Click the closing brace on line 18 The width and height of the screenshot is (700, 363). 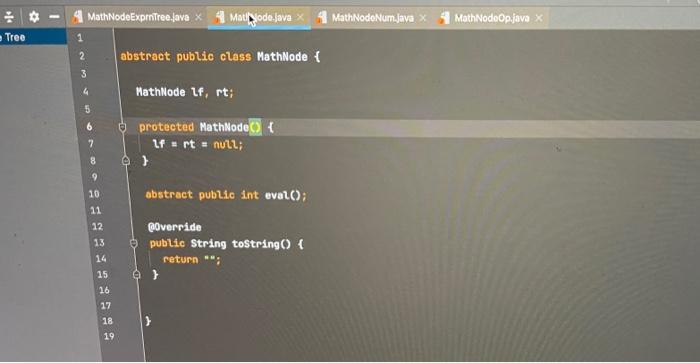[148, 321]
